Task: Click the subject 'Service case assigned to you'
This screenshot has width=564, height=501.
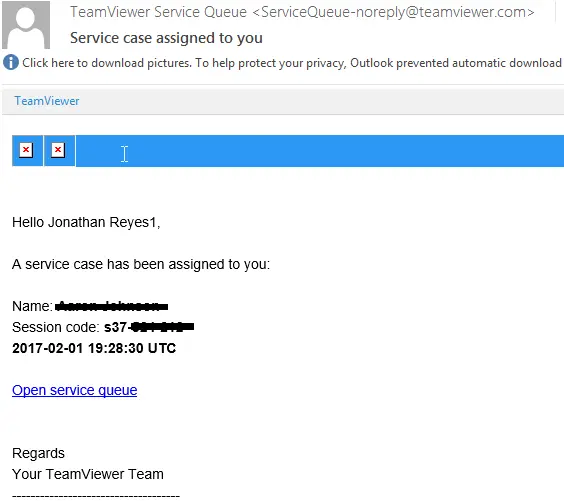Action: [166, 38]
